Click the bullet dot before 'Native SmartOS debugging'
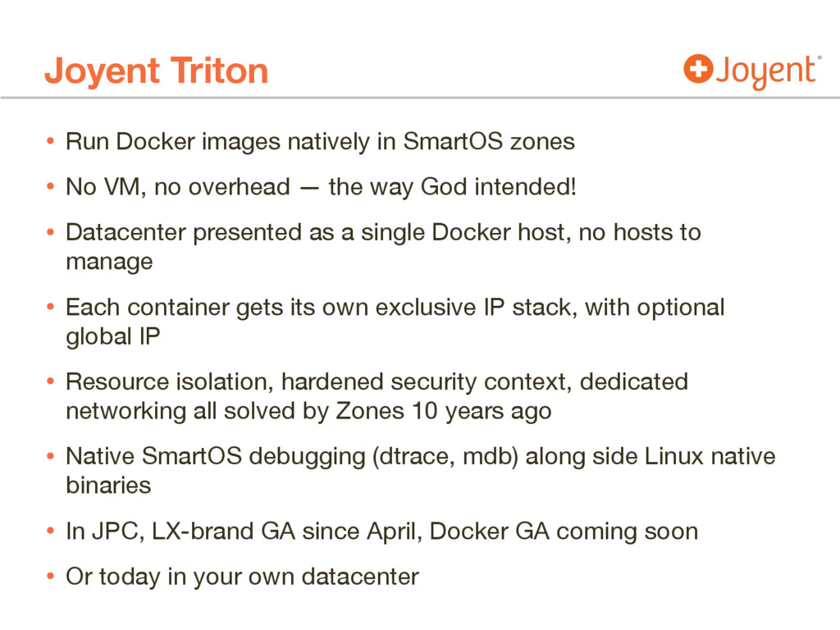This screenshot has width=840, height=630. (x=50, y=457)
